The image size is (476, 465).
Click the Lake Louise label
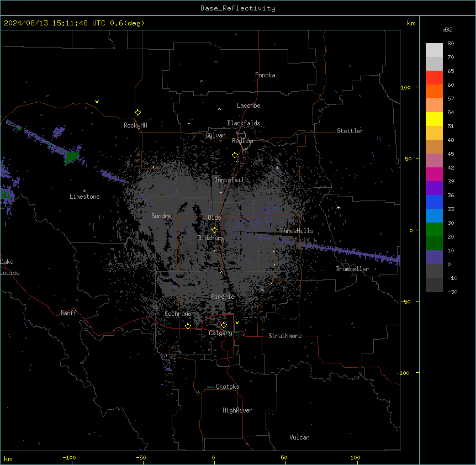10,267
